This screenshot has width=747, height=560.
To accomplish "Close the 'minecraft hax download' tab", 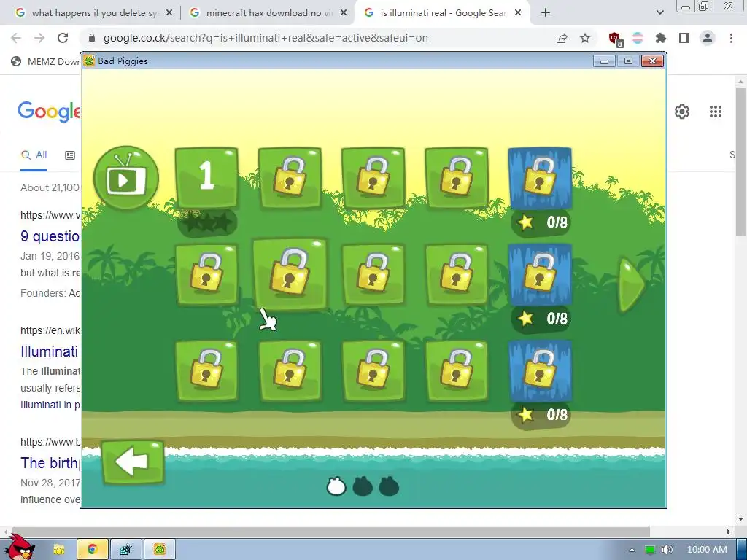I will (344, 13).
